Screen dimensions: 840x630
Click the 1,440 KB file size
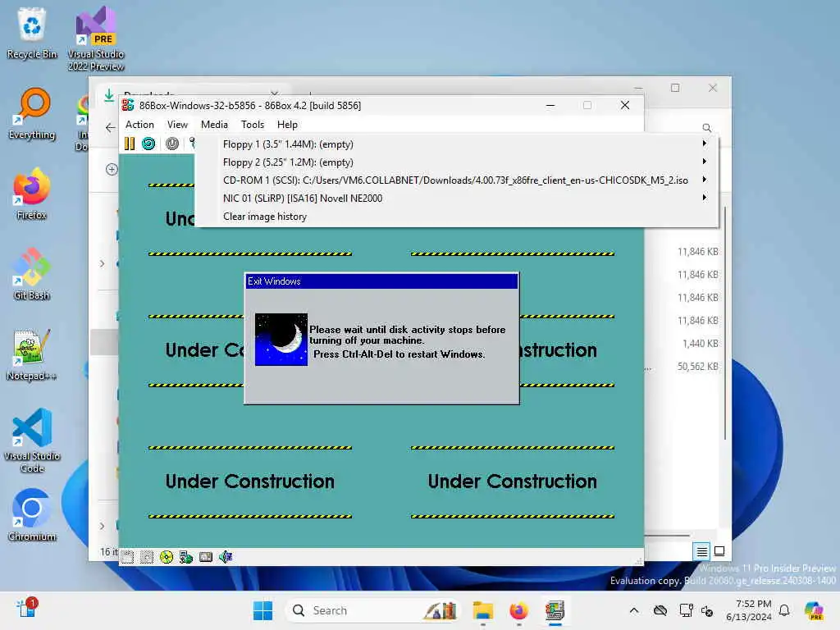(701, 344)
